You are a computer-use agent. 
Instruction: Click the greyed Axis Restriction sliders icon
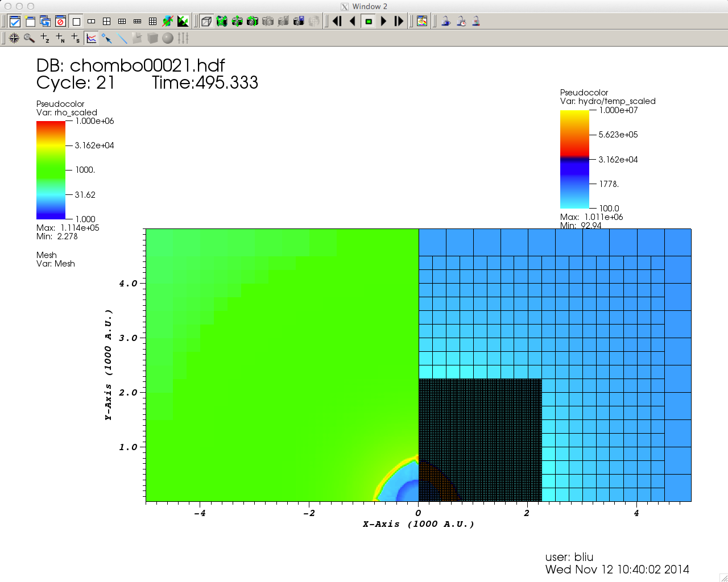(183, 38)
